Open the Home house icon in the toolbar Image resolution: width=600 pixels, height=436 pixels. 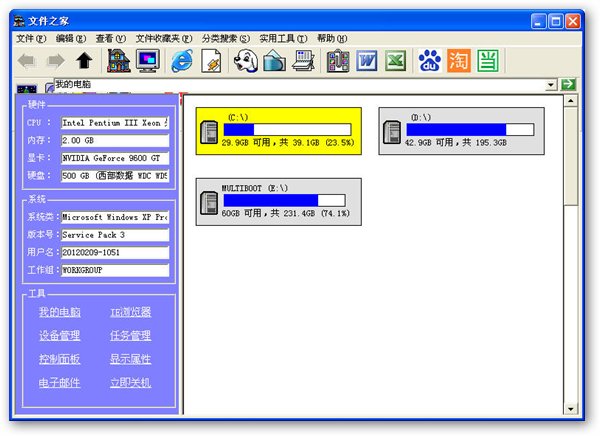coord(118,60)
